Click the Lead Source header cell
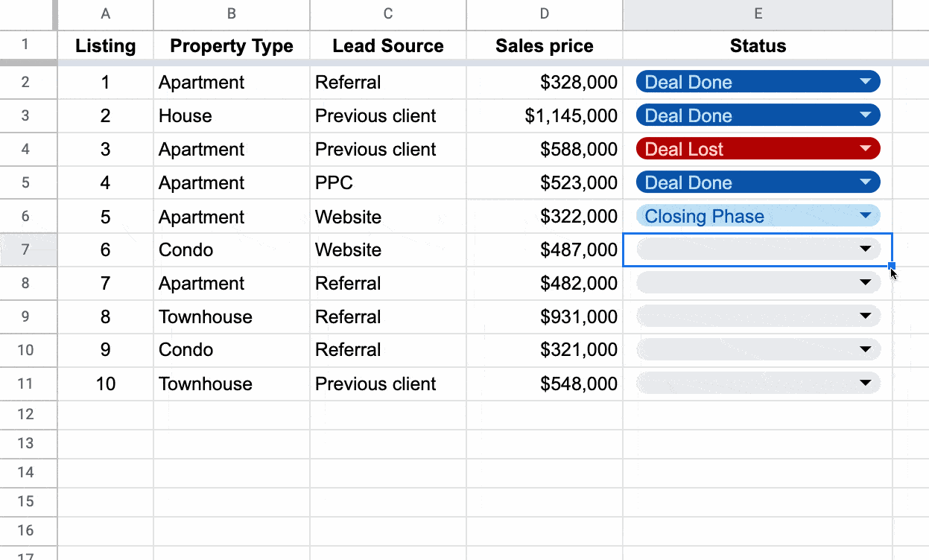The image size is (929, 560). click(x=387, y=45)
